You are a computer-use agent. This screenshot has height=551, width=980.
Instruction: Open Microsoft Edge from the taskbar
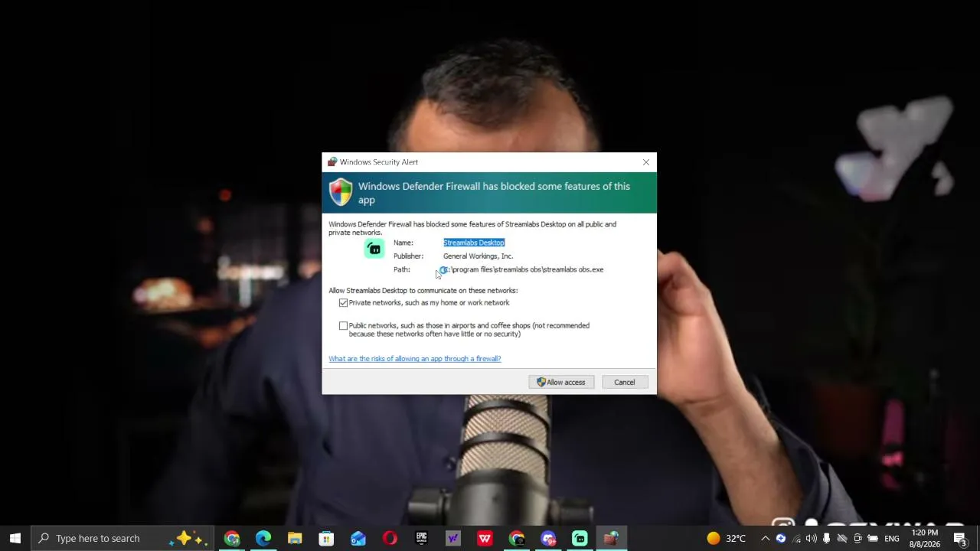[263, 538]
